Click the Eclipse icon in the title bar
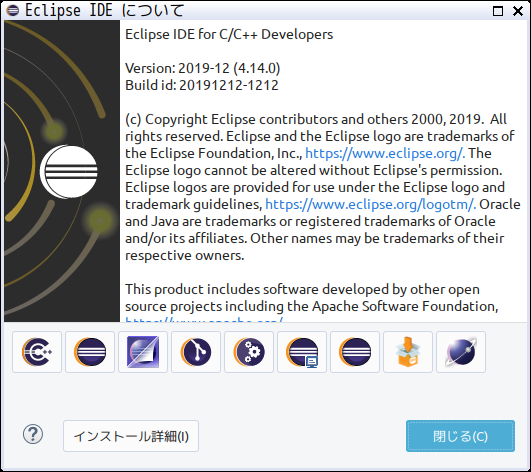 (13, 10)
